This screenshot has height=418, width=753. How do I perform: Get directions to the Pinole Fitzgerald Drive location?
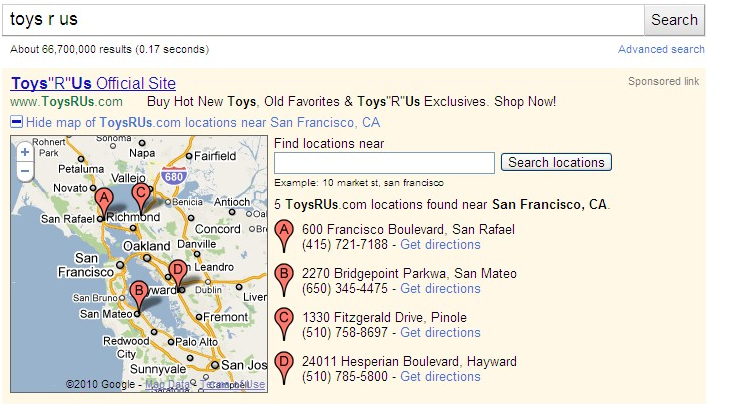coord(440,332)
